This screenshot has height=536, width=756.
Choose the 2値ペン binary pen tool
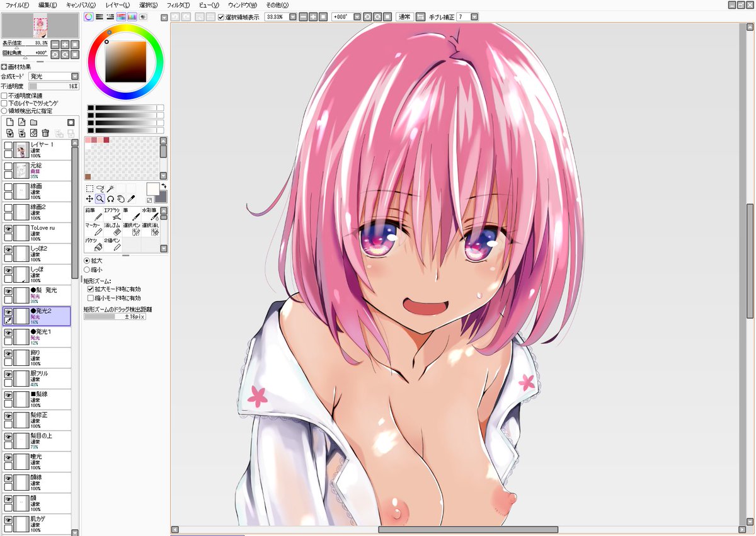pyautogui.click(x=112, y=244)
